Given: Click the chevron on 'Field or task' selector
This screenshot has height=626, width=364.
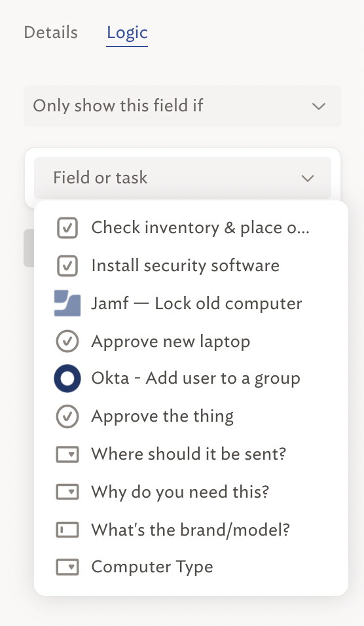Looking at the screenshot, I should coord(307,179).
